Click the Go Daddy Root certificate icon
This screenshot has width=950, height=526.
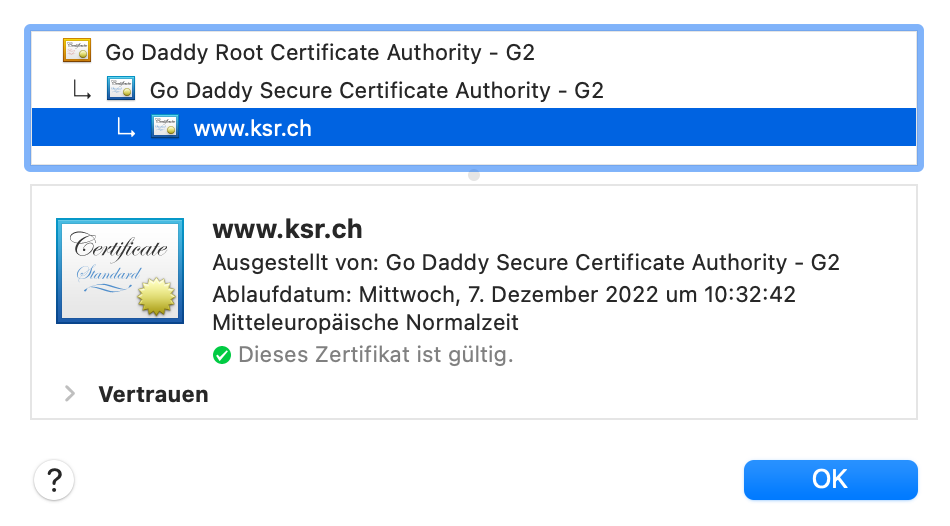point(77,51)
